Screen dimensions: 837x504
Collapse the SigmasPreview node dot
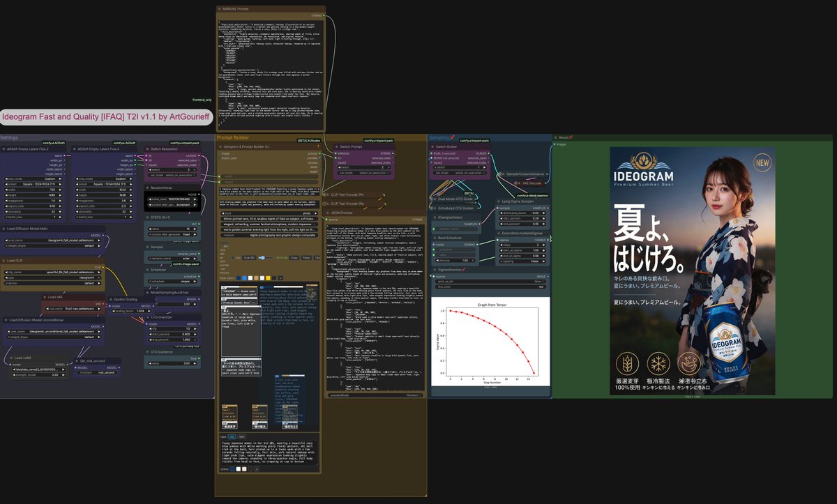435,270
